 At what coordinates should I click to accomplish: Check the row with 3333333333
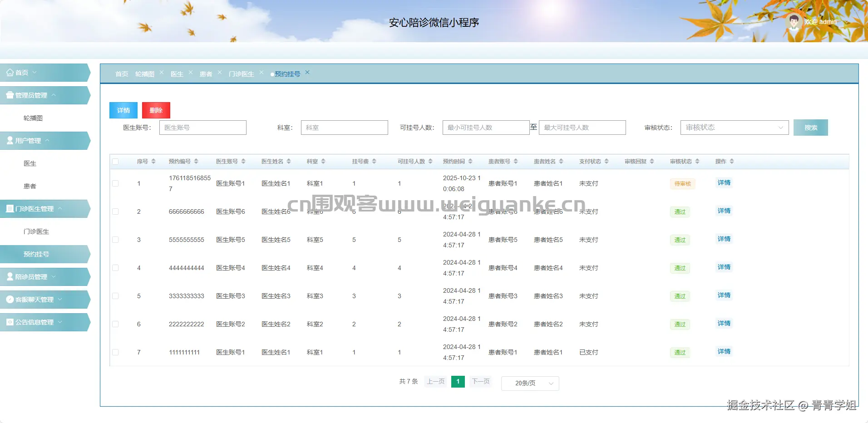coord(115,296)
